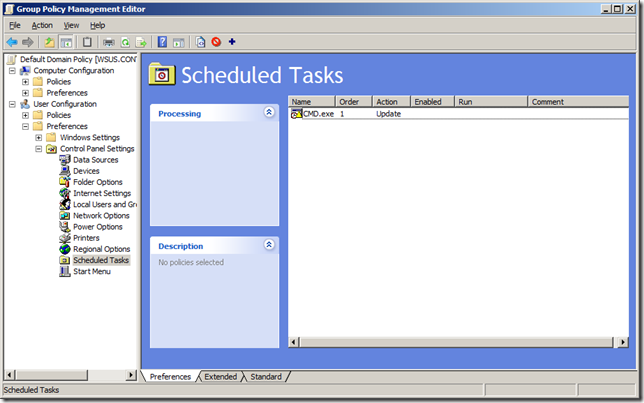
Task: Select the Regional Options label
Action: pos(101,249)
